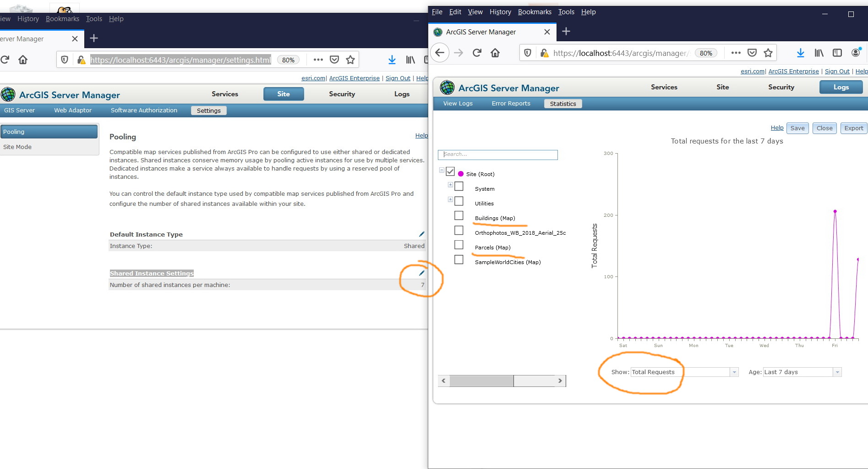868x469 pixels.
Task: Reload the page in right browser window
Action: [477, 53]
